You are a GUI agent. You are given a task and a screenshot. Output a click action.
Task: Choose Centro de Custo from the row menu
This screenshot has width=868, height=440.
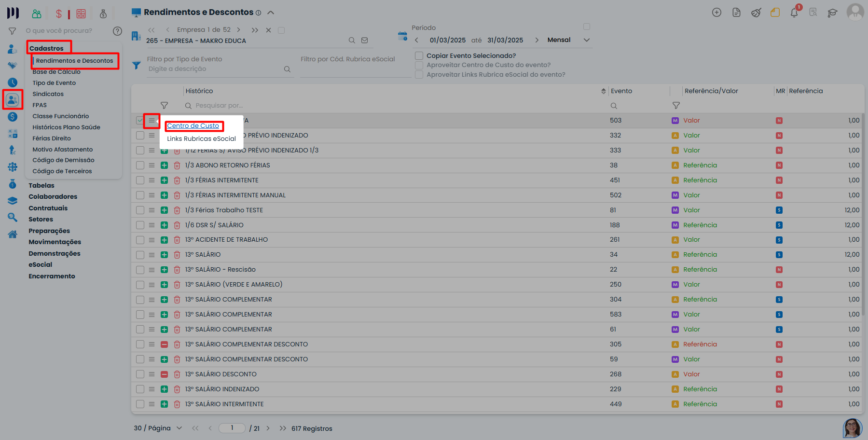tap(193, 126)
